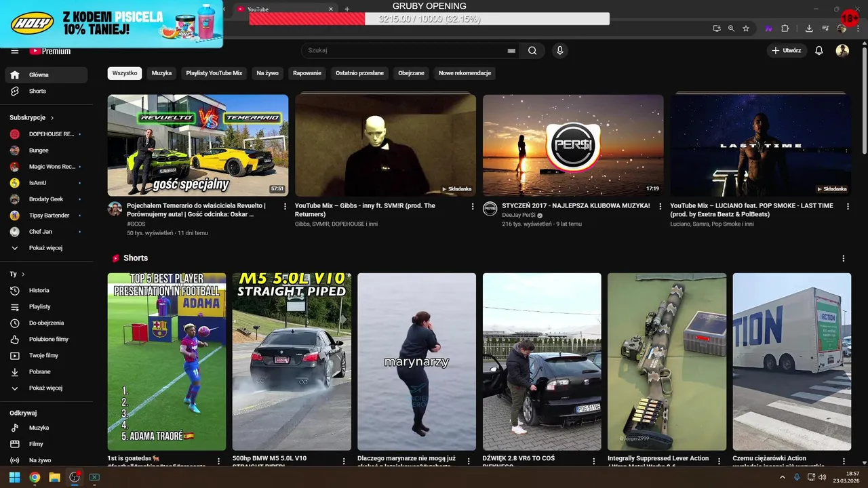Select the Na żywo filter chip

267,73
